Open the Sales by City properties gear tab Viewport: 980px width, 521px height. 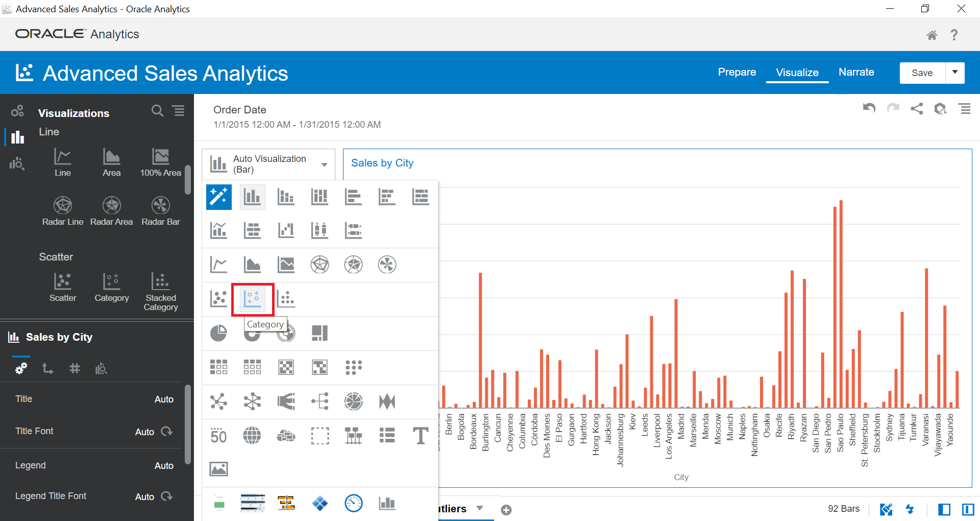[x=21, y=368]
